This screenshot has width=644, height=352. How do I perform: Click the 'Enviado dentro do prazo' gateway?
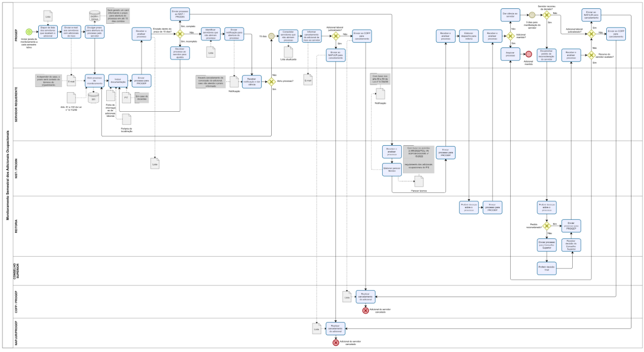click(x=180, y=34)
